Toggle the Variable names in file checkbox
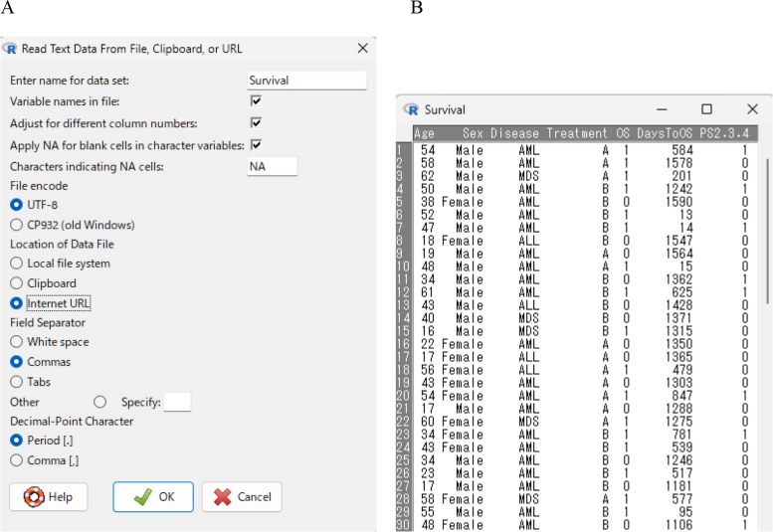 [x=256, y=101]
